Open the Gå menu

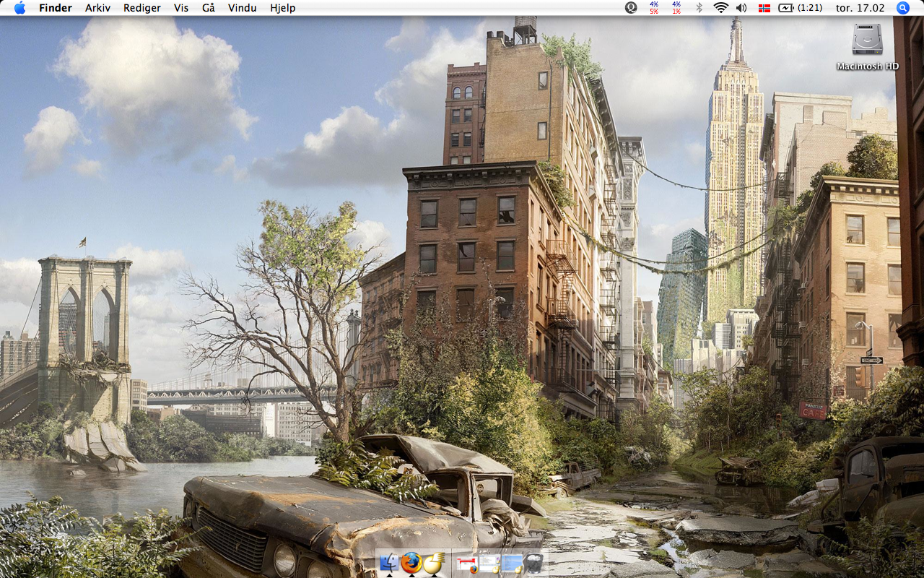tap(209, 8)
